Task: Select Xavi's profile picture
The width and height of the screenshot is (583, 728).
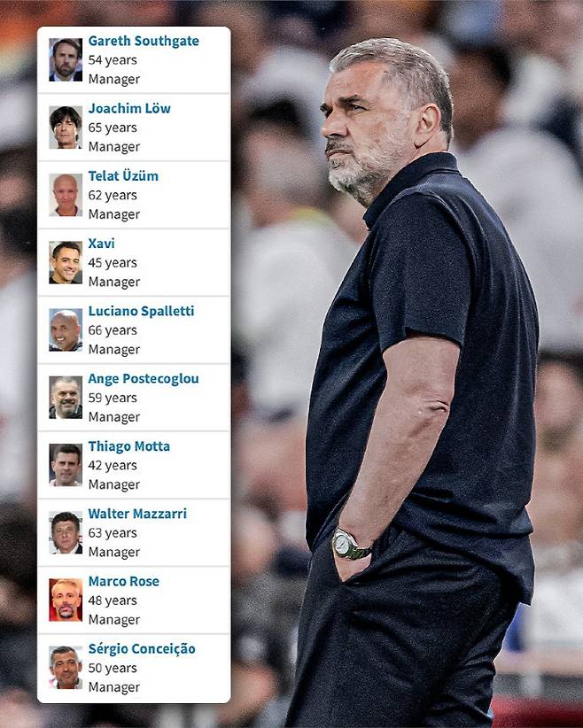Action: (x=66, y=262)
